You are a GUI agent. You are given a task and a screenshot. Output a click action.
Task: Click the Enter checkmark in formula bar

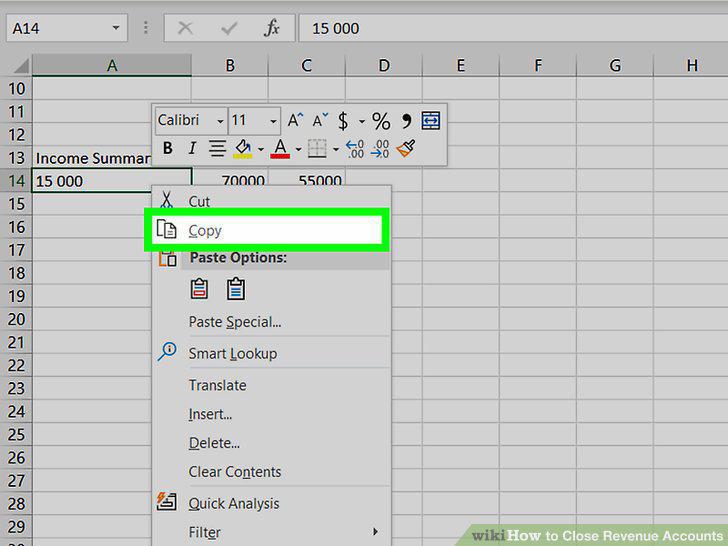coord(229,28)
